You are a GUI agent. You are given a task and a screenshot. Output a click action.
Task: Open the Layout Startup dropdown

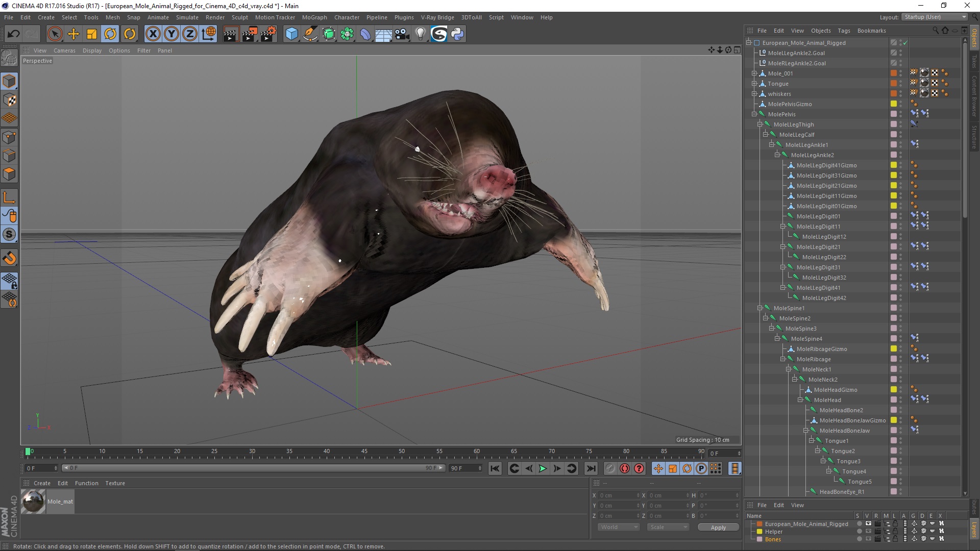point(934,17)
